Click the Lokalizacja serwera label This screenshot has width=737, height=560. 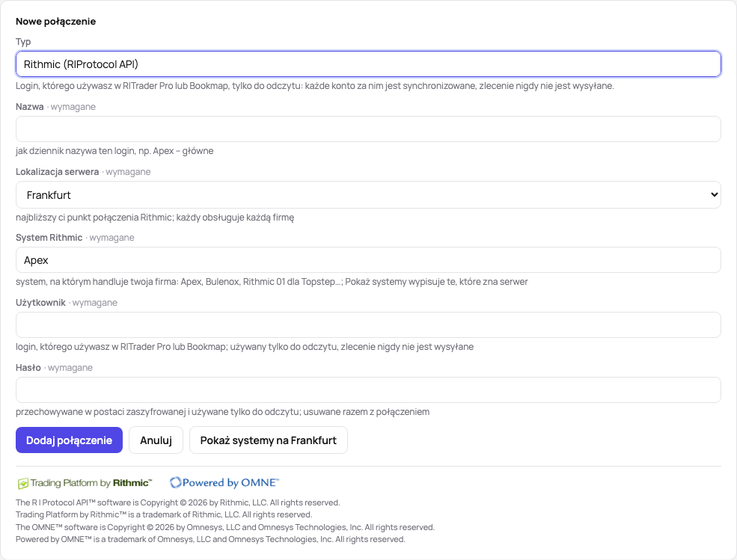click(58, 172)
